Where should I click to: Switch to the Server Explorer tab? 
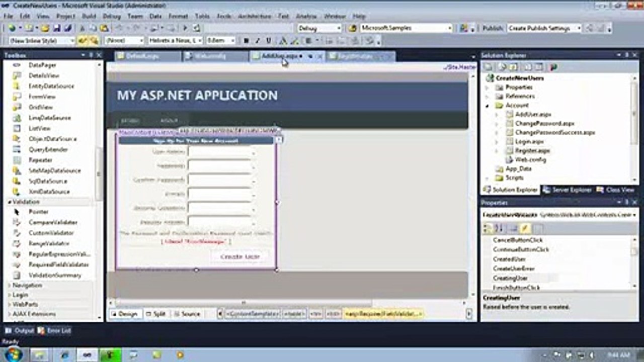point(567,190)
